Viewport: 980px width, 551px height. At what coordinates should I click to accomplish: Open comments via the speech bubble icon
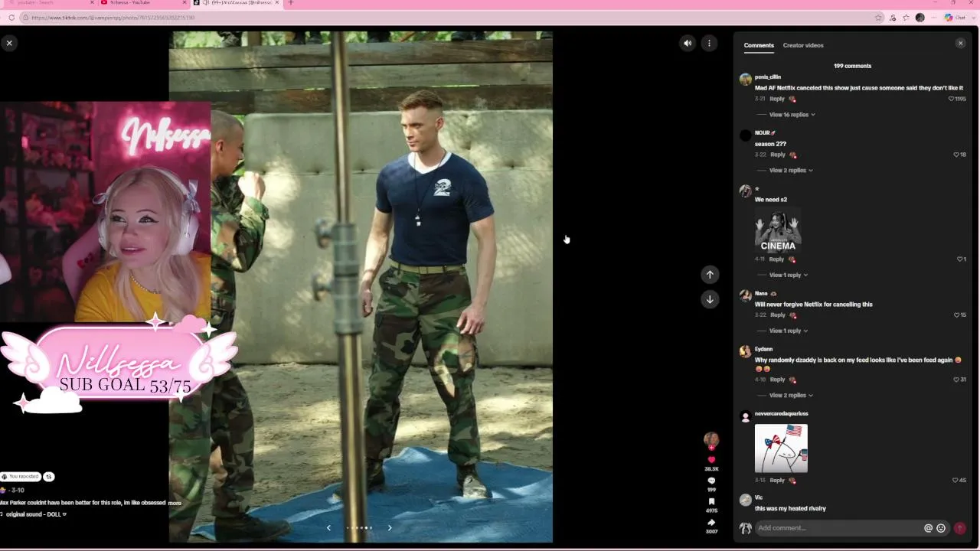[711, 481]
